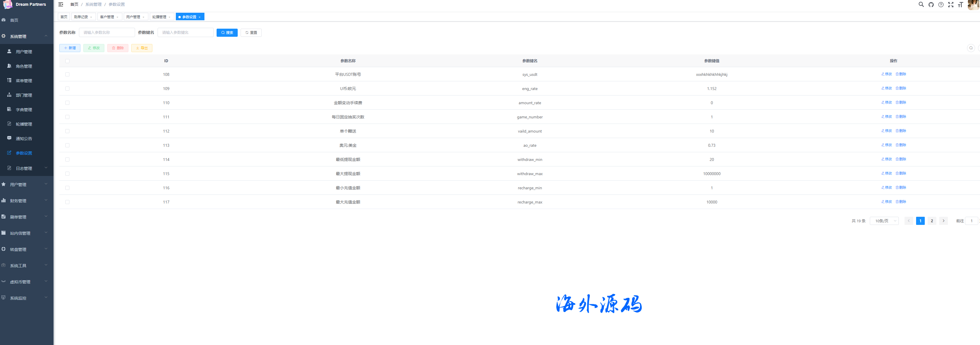This screenshot has width=980, height=345.
Task: Click the top-right search magnifier icon
Action: [x=921, y=5]
